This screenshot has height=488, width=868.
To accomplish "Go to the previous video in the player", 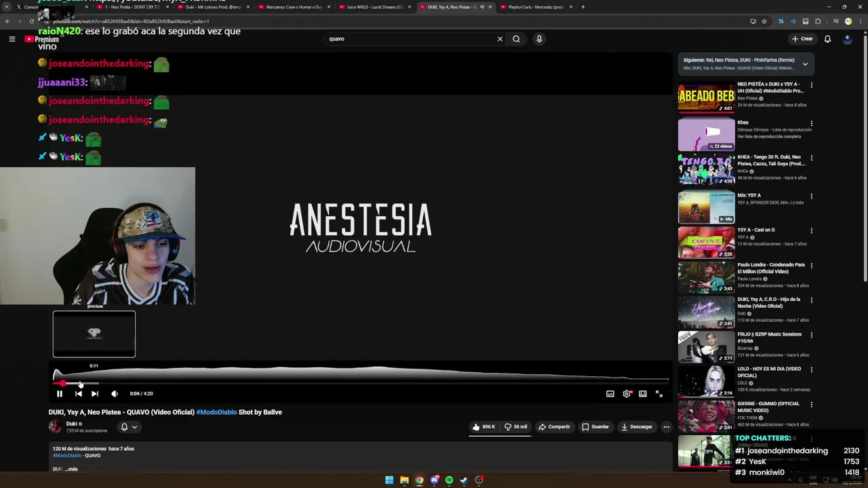I will 78,393.
